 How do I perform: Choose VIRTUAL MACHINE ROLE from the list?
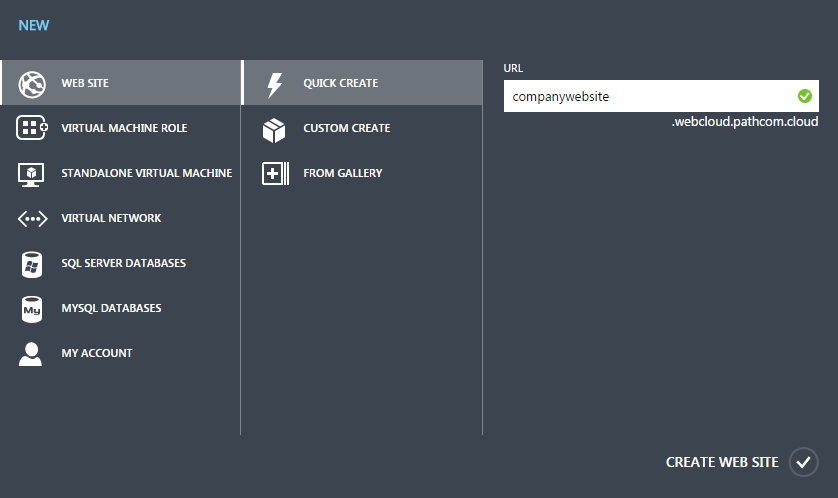pyautogui.click(x=125, y=128)
